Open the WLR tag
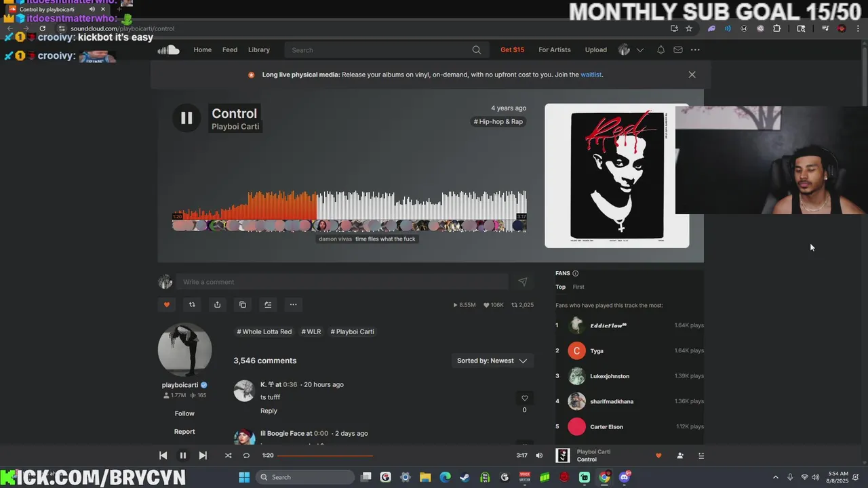The width and height of the screenshot is (868, 488). coord(311,331)
